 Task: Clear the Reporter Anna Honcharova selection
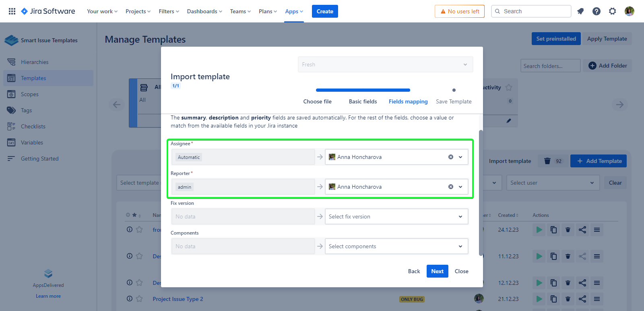click(x=451, y=187)
